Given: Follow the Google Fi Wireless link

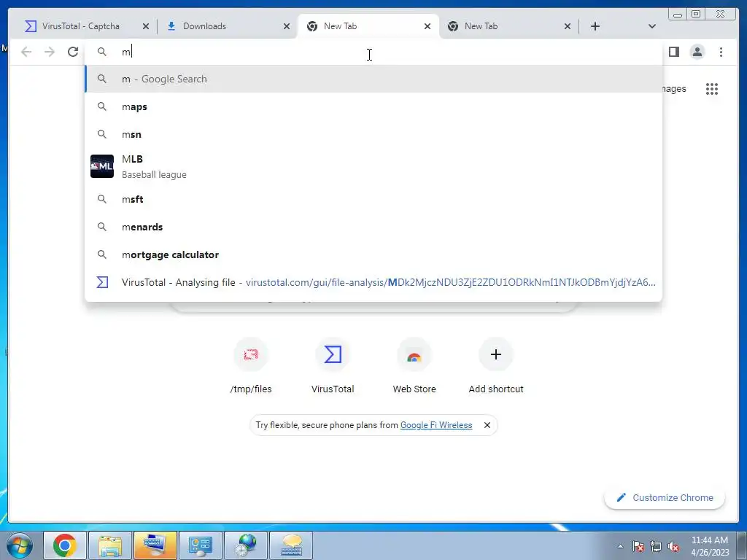Looking at the screenshot, I should click(x=436, y=425).
